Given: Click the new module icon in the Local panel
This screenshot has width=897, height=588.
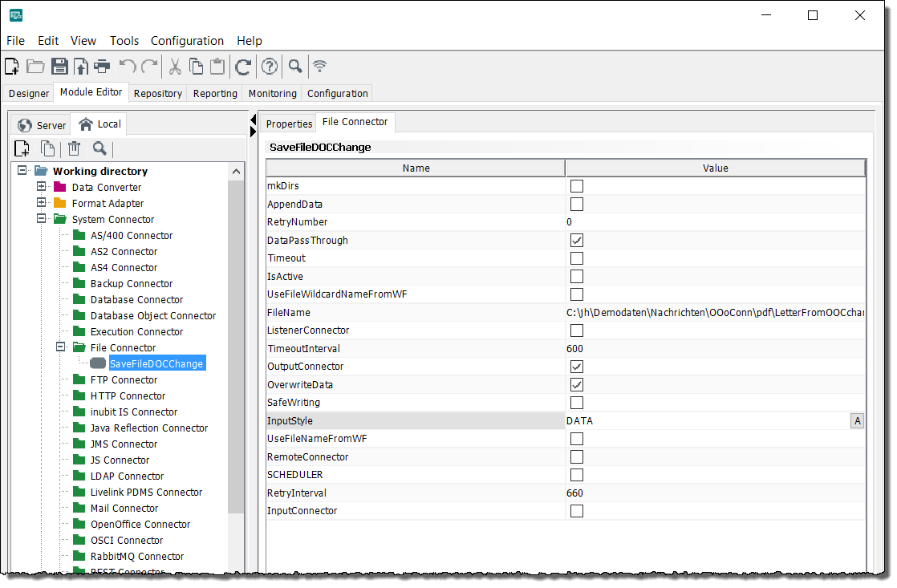Looking at the screenshot, I should pyautogui.click(x=22, y=148).
